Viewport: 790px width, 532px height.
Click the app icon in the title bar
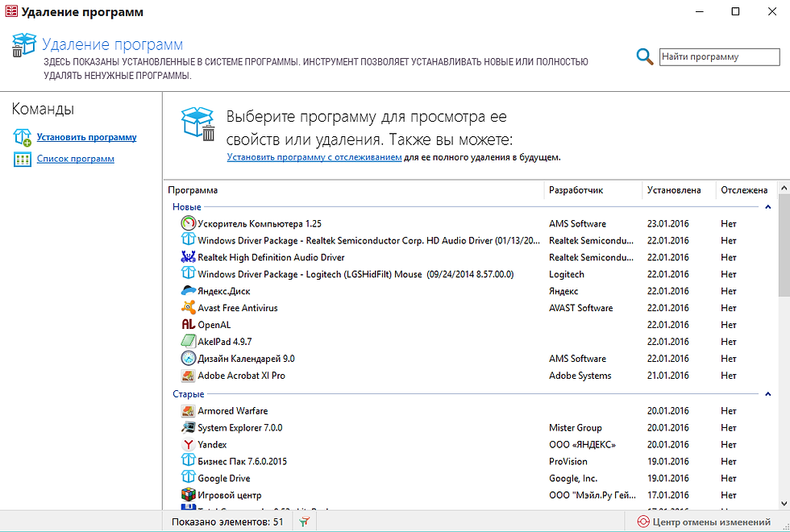coord(11,11)
